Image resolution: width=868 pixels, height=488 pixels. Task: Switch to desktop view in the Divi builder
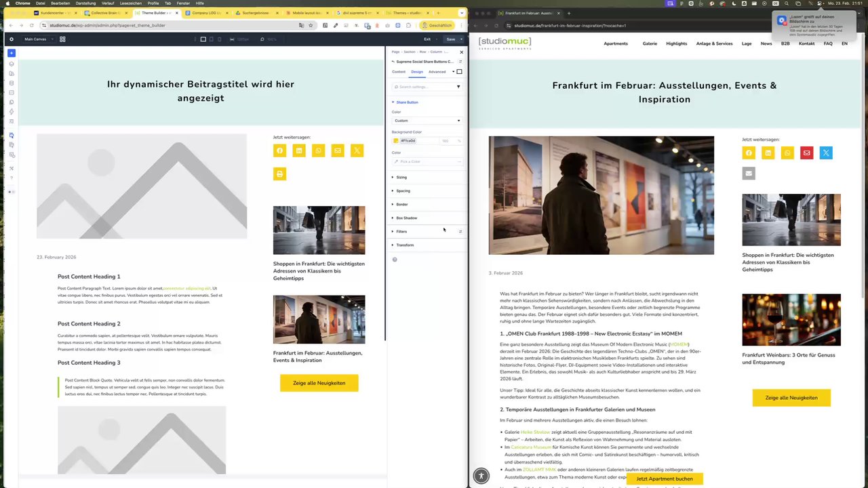pyautogui.click(x=203, y=39)
